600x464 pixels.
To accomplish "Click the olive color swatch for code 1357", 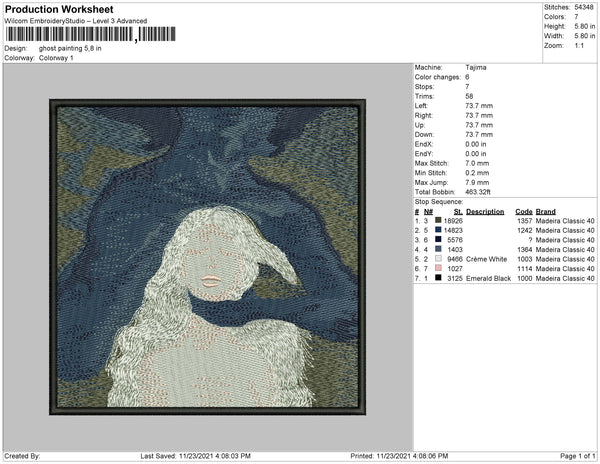I will click(x=438, y=220).
